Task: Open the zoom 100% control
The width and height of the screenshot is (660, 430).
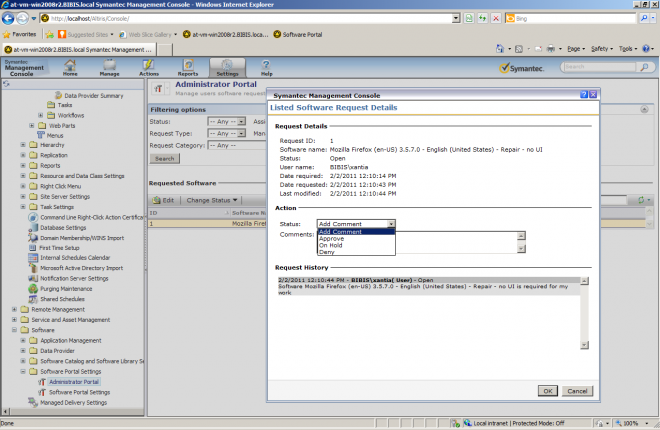Action: pyautogui.click(x=632, y=423)
